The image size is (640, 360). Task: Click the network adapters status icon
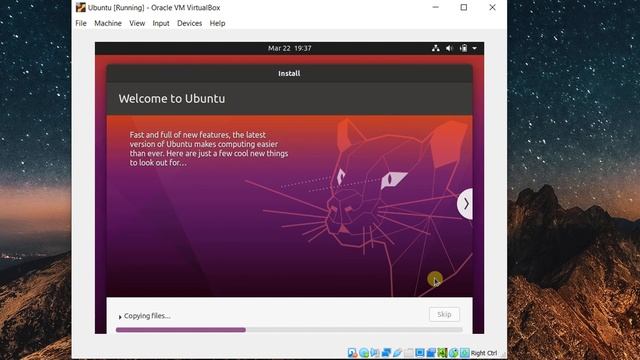(x=386, y=353)
